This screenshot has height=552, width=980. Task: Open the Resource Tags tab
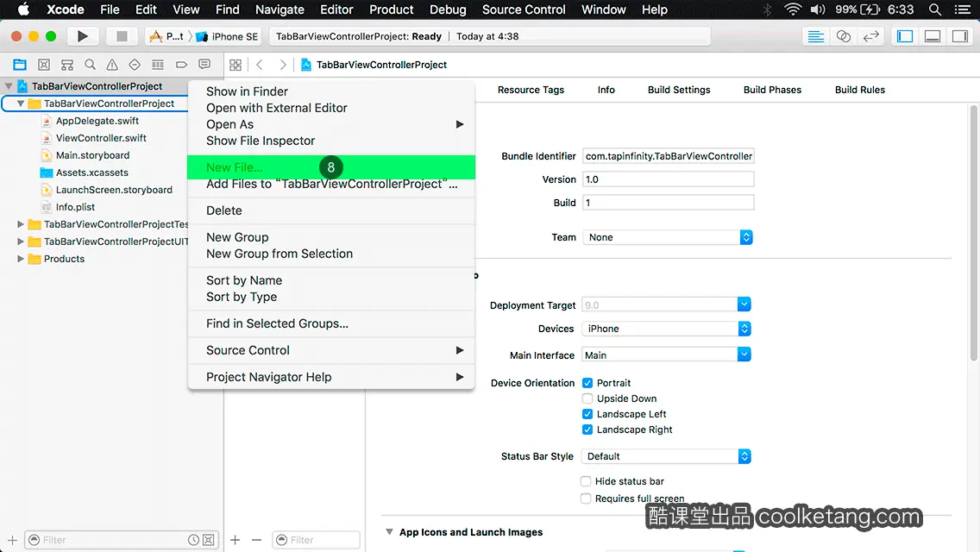pyautogui.click(x=531, y=90)
